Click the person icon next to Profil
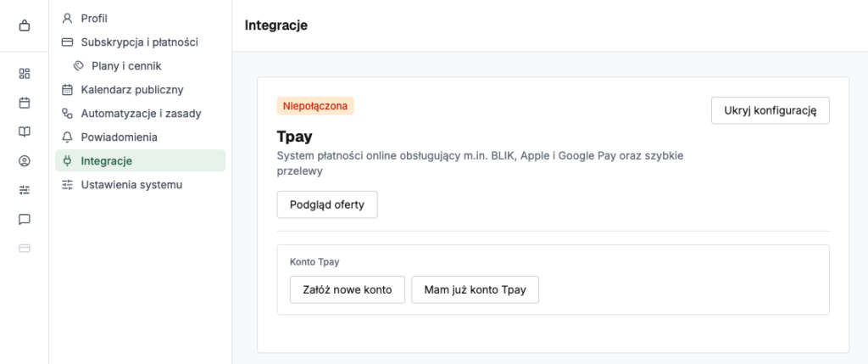The height and width of the screenshot is (364, 868). (x=68, y=19)
